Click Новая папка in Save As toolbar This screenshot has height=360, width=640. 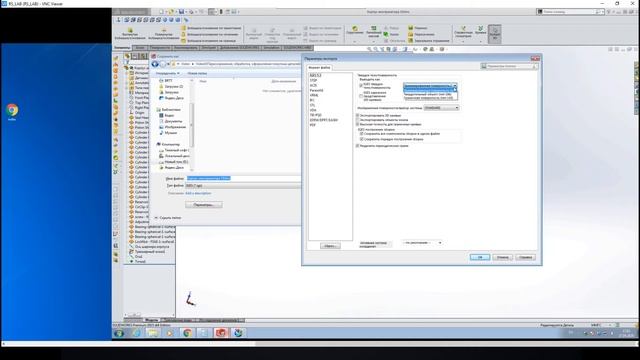coord(197,73)
